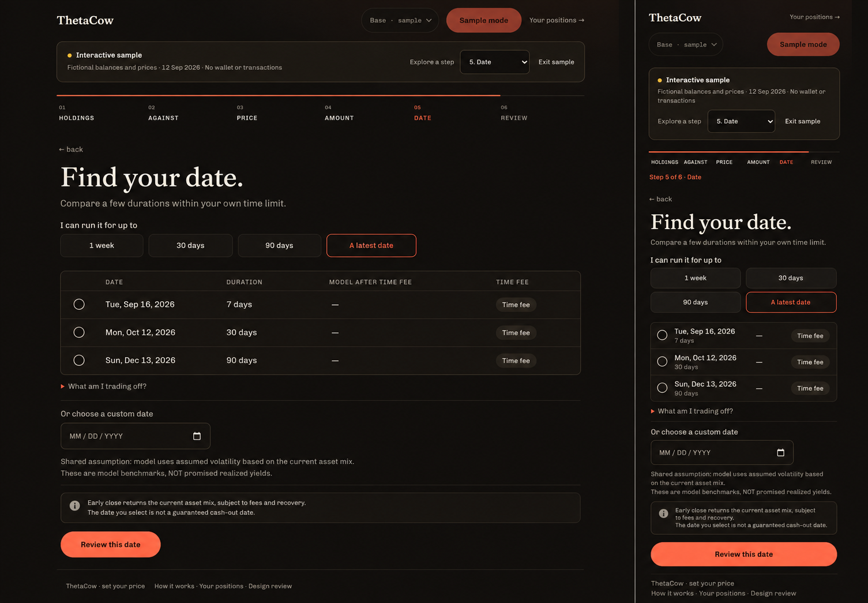Select Sun, Dec 13, 2026 radio in left table
Viewport: 868px width, 603px height.
pos(79,360)
